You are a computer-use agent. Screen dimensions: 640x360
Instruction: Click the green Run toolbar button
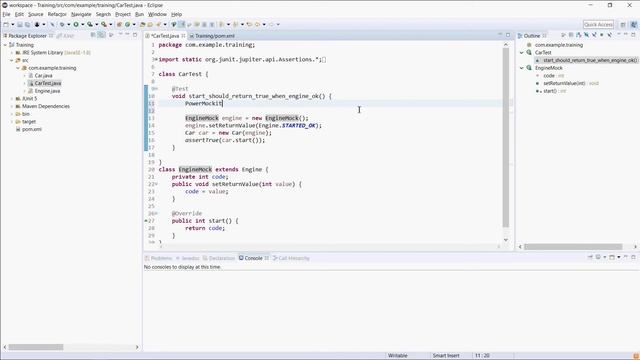coord(76,24)
